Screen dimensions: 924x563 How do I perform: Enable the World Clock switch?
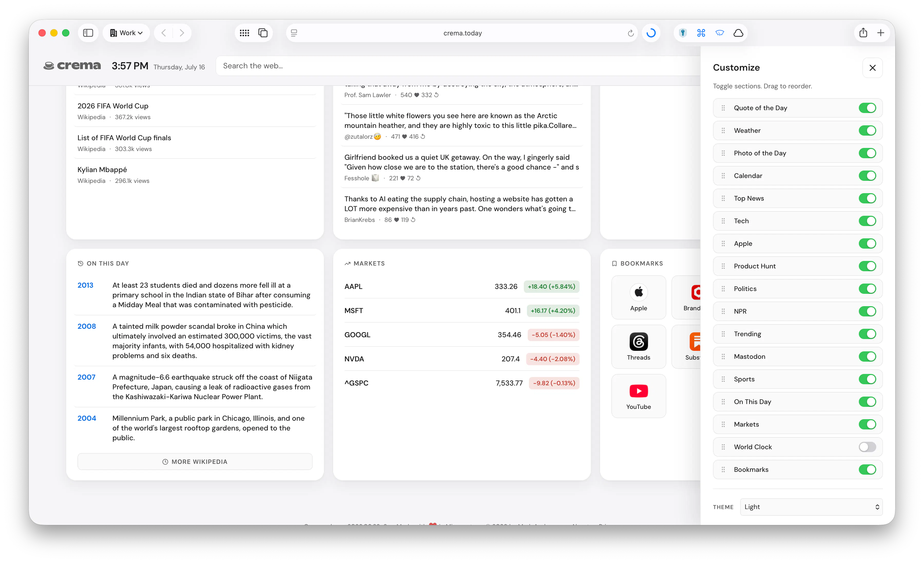867,447
